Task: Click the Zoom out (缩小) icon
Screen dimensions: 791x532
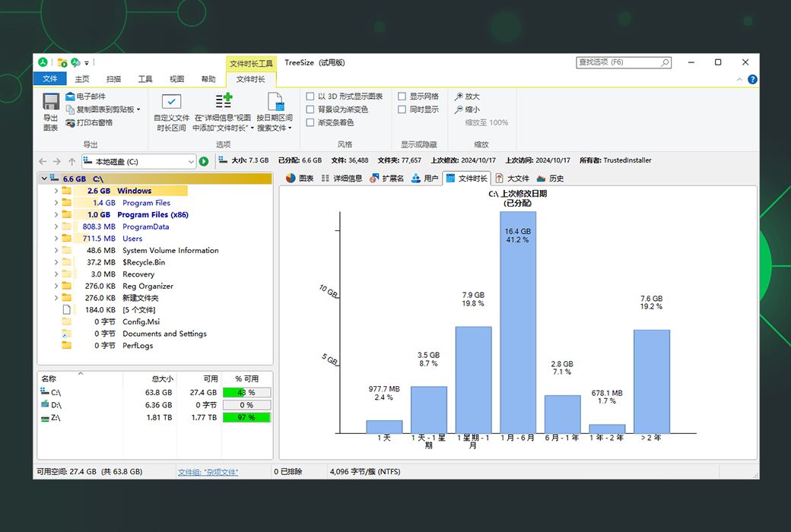Action: click(459, 109)
